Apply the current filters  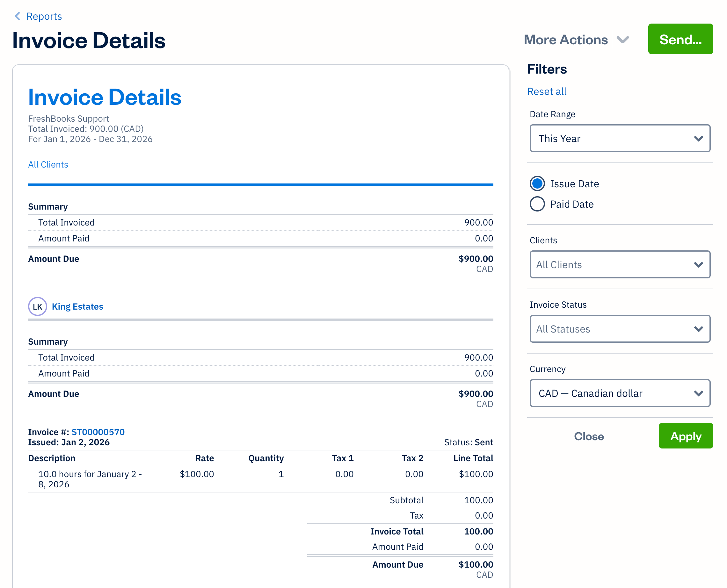click(686, 436)
